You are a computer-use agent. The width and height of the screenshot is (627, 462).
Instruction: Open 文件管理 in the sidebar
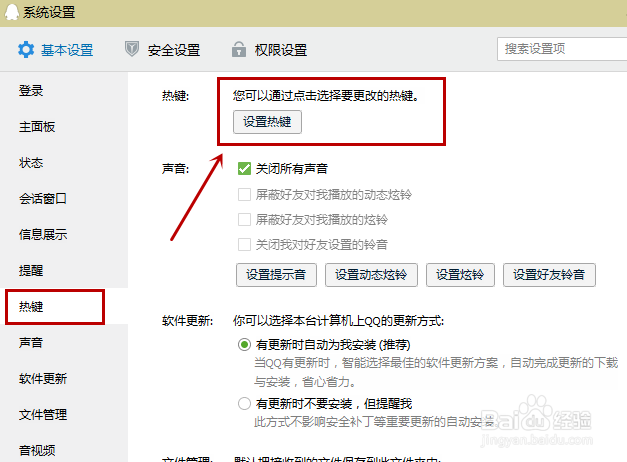pyautogui.click(x=43, y=414)
